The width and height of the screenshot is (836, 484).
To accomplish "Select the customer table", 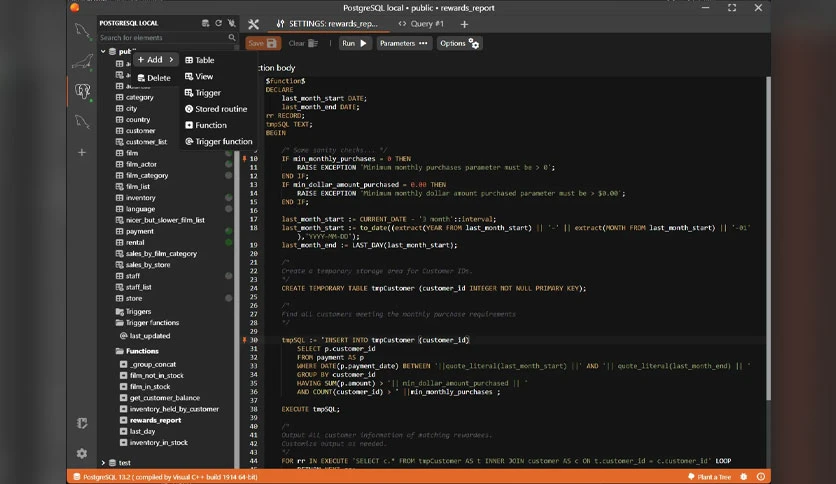I will point(136,131).
